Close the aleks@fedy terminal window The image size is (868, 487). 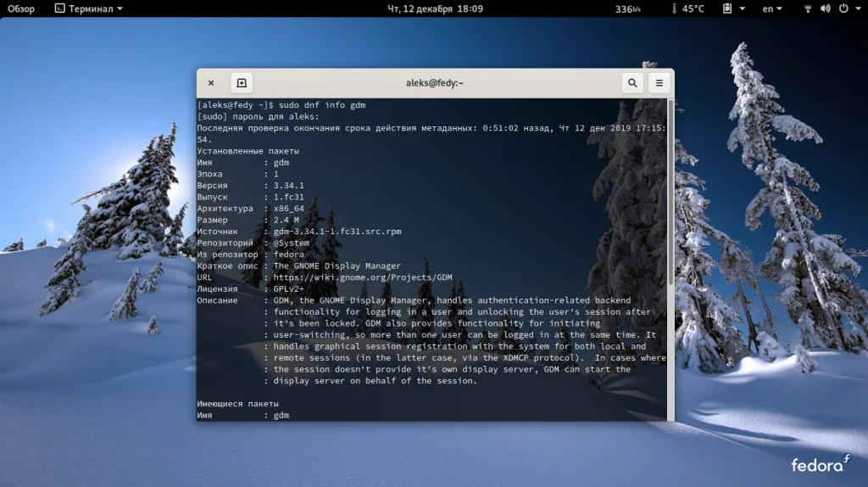[x=211, y=83]
